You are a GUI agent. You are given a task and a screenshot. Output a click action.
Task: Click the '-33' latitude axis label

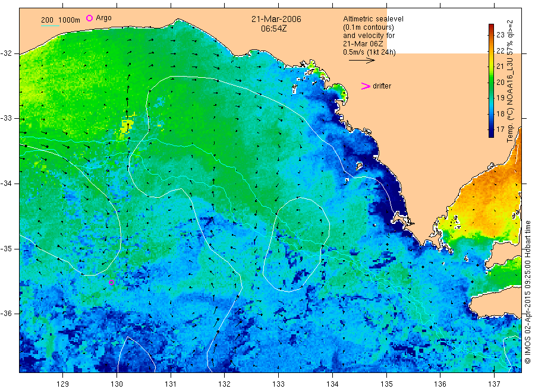coord(7,118)
